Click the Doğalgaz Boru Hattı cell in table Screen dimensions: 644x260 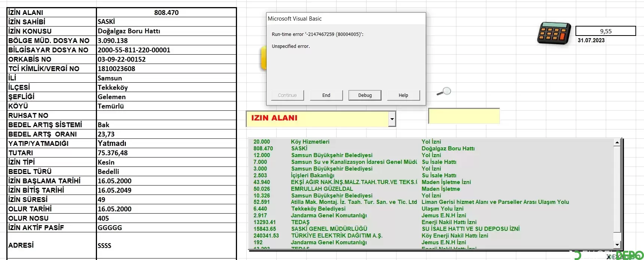coord(166,31)
